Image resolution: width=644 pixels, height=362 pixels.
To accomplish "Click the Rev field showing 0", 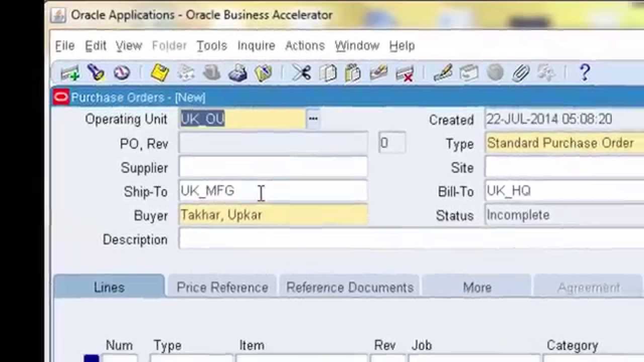I will (392, 143).
